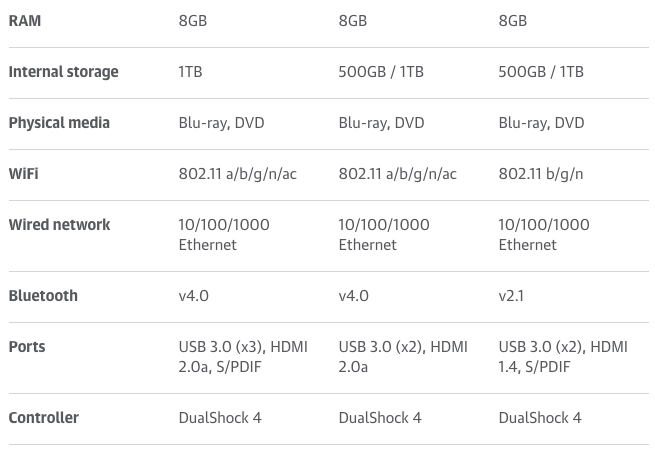Viewport: 655px width, 459px height.
Task: Click the Physical media row heading
Action: pyautogui.click(x=59, y=123)
